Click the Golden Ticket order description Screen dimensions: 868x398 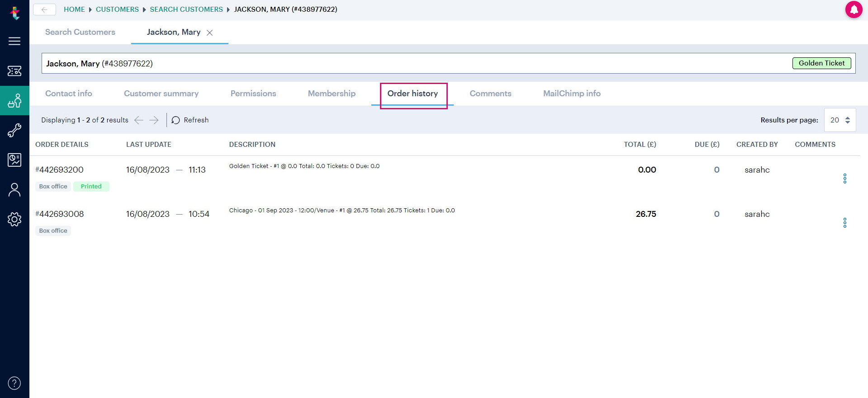tap(304, 166)
